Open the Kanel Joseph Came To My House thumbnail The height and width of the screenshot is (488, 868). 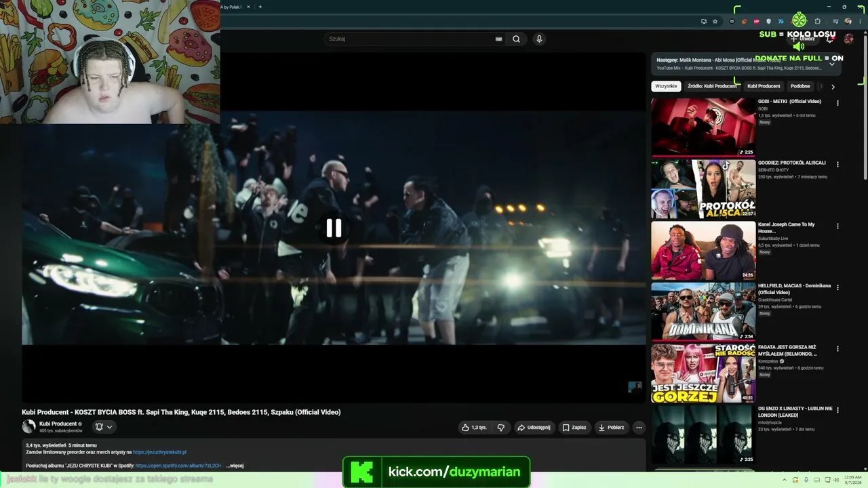click(x=703, y=251)
